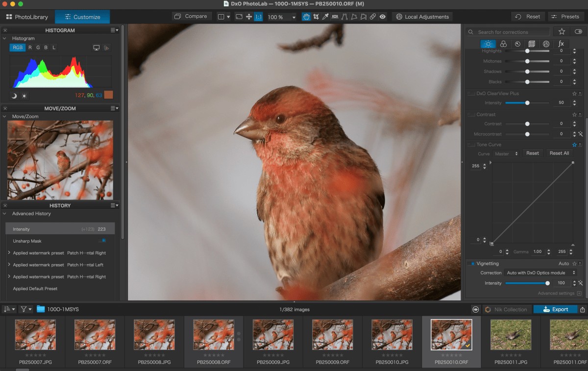Screen dimensions: 588x371
Task: Click the Export button
Action: [x=555, y=309]
